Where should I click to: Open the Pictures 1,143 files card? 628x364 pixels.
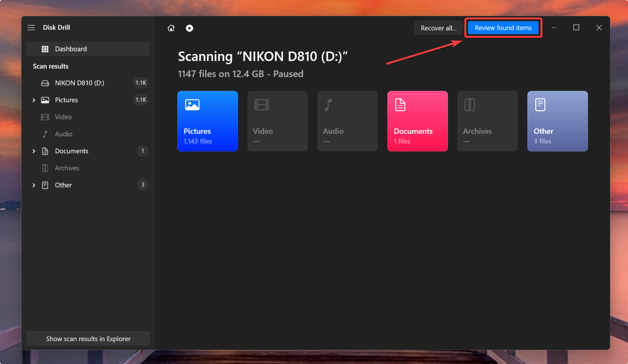208,121
